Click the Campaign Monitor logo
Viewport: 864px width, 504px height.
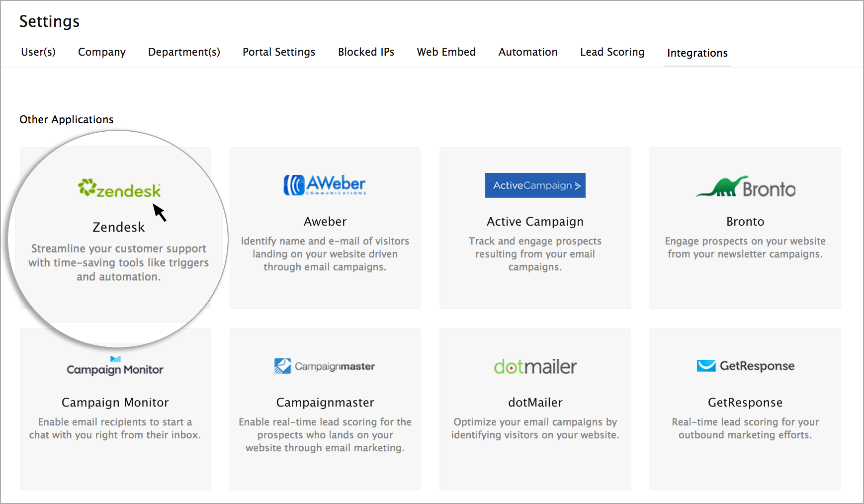tap(115, 366)
